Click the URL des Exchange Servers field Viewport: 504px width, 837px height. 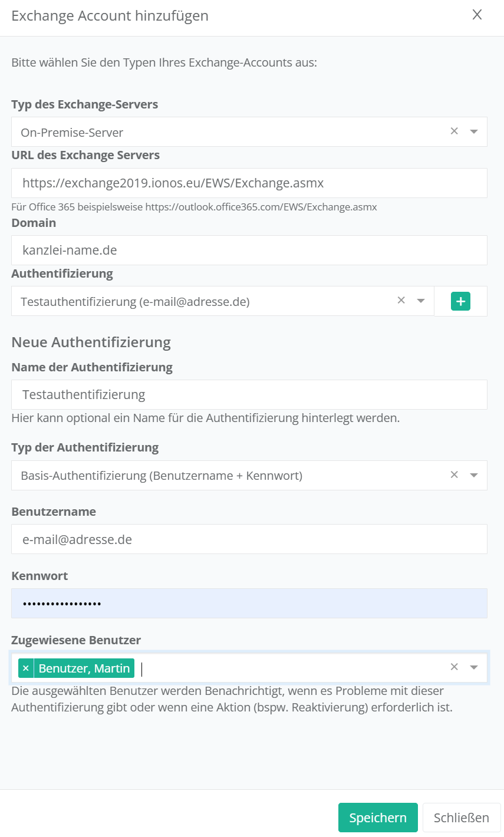[249, 183]
